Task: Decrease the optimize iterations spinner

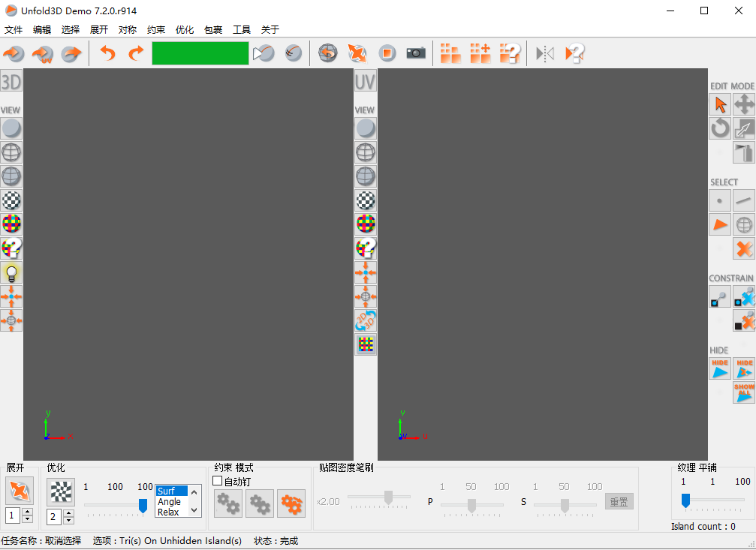Action: [x=69, y=521]
